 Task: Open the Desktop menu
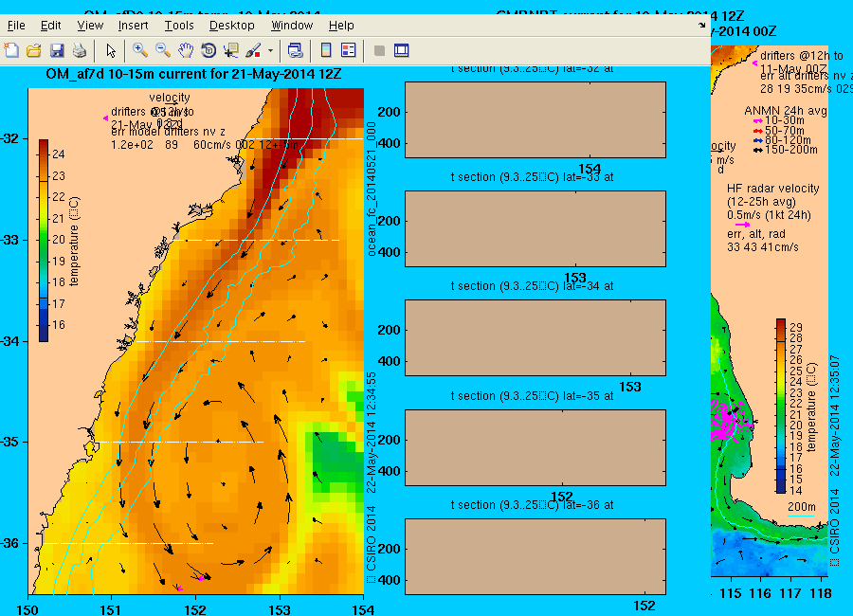coord(232,26)
